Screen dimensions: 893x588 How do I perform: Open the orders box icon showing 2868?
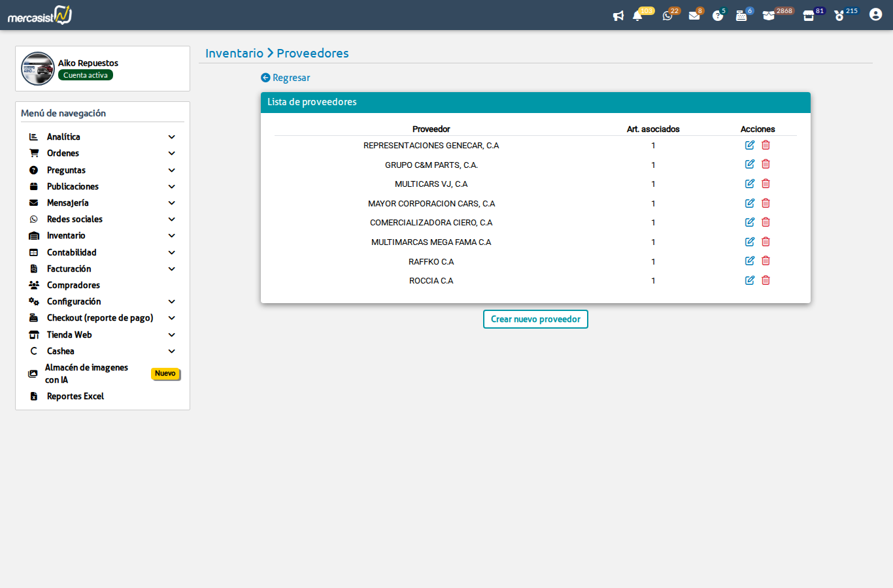(x=769, y=14)
